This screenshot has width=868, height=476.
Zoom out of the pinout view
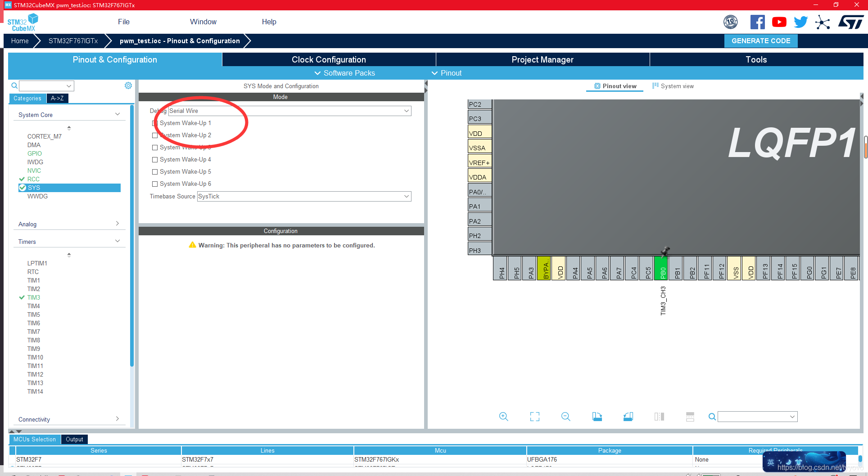(566, 417)
